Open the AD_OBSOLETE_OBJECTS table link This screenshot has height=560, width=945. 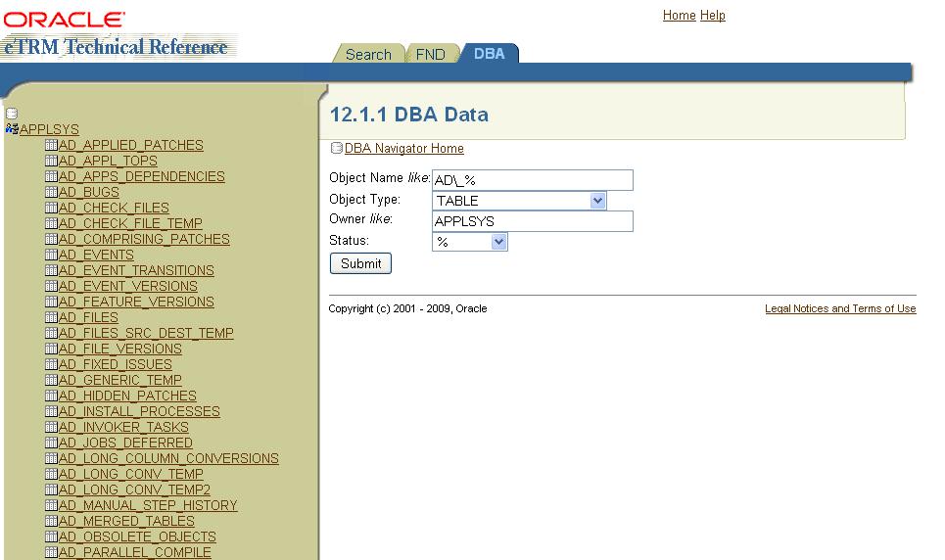coord(137,537)
